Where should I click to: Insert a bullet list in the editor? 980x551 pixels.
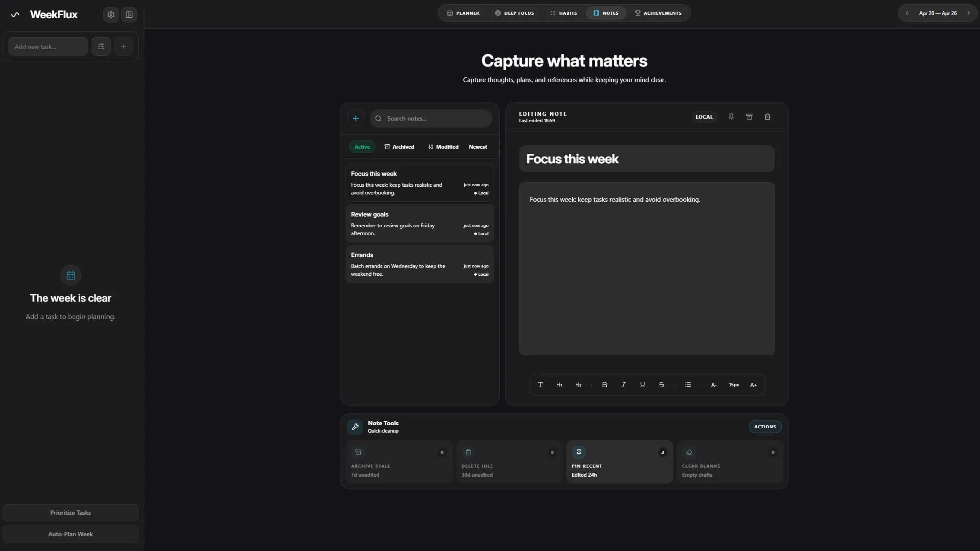(688, 385)
